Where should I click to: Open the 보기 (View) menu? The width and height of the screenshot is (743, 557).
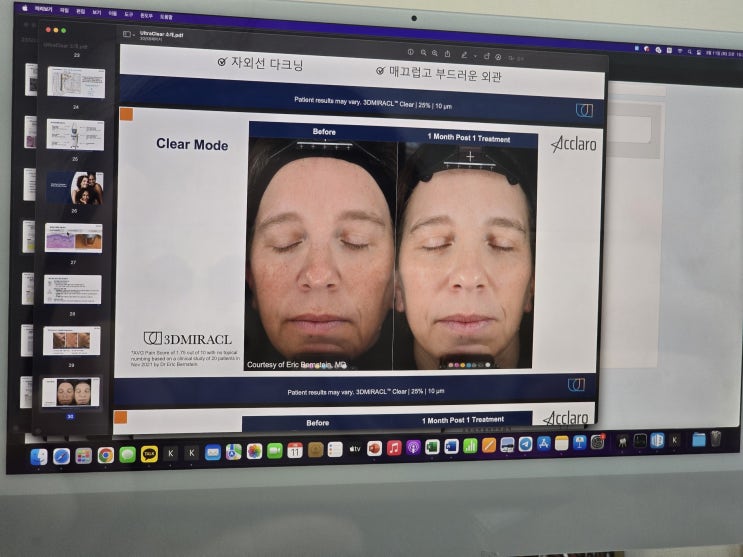[x=97, y=12]
